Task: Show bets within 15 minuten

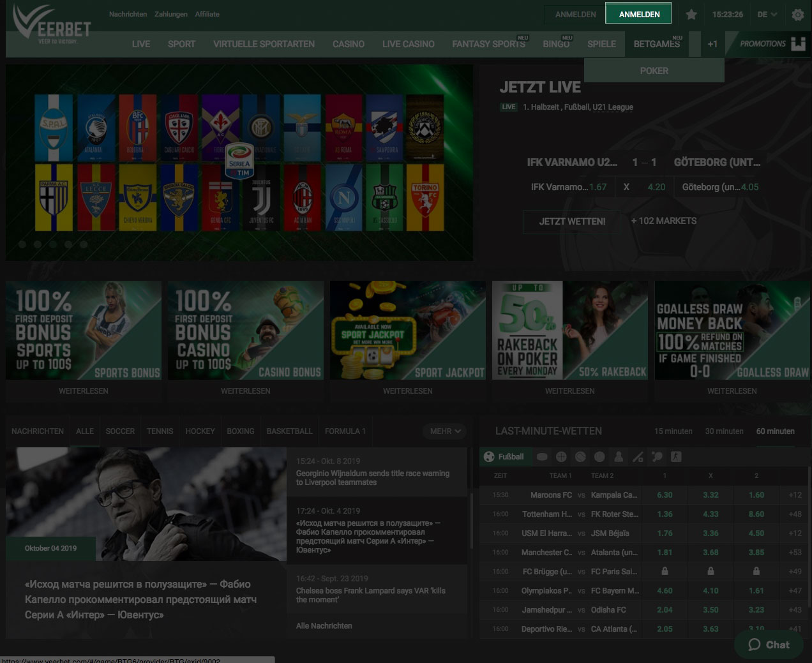Action: coord(673,431)
